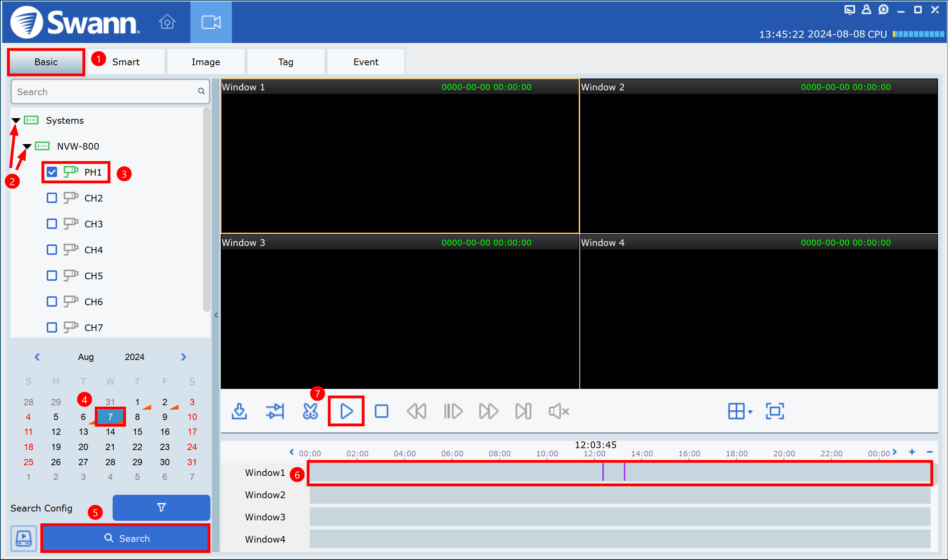Check the CH7 channel checkbox
This screenshot has height=560, width=948.
pyautogui.click(x=52, y=327)
